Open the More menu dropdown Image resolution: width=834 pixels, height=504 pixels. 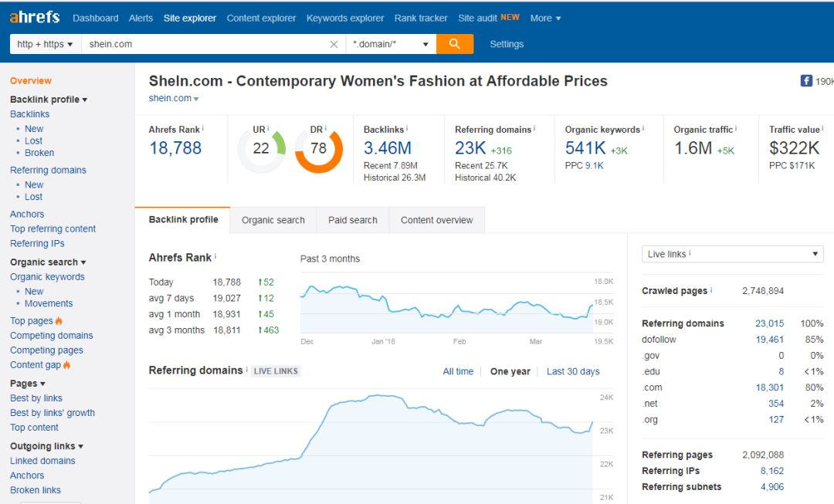coord(545,18)
